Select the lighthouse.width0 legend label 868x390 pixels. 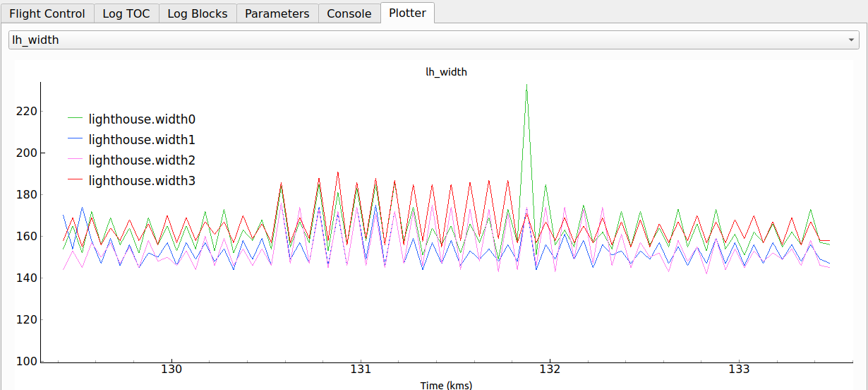(x=141, y=119)
